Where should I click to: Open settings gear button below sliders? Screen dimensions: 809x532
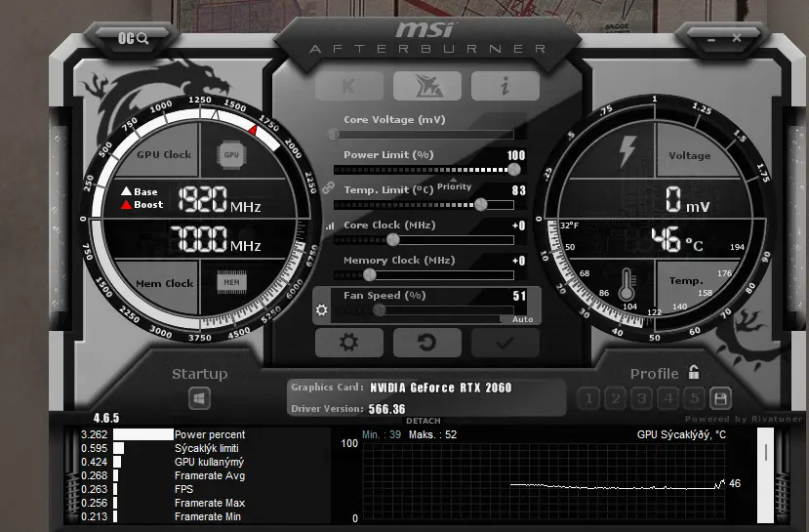(349, 342)
